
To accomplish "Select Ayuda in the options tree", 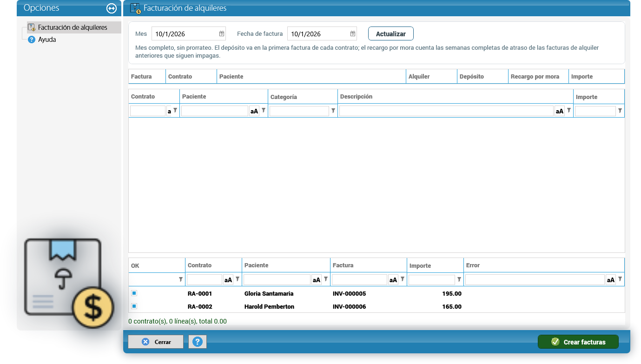I will pyautogui.click(x=47, y=40).
